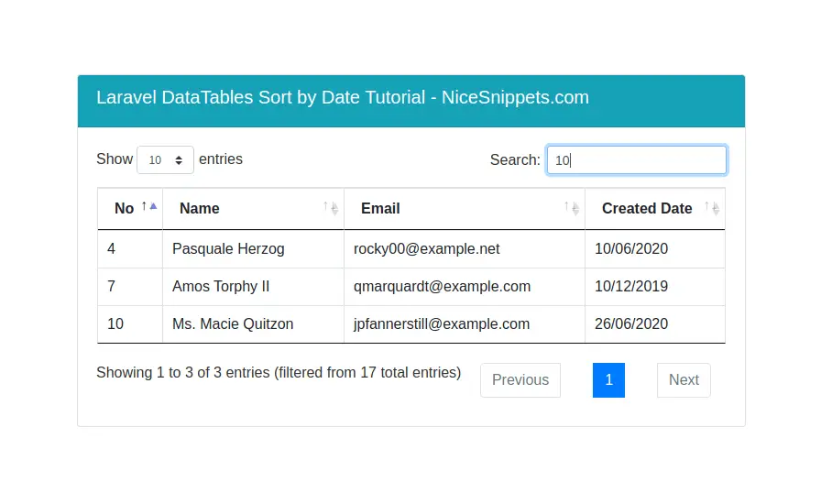832x504 pixels.
Task: Open the Show entries count dropdown
Action: (165, 159)
